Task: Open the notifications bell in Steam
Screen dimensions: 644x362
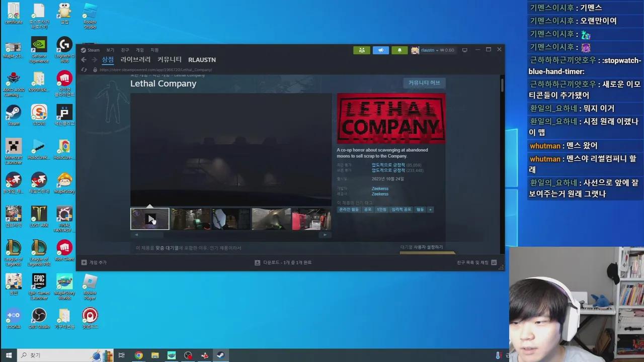Action: click(x=399, y=50)
